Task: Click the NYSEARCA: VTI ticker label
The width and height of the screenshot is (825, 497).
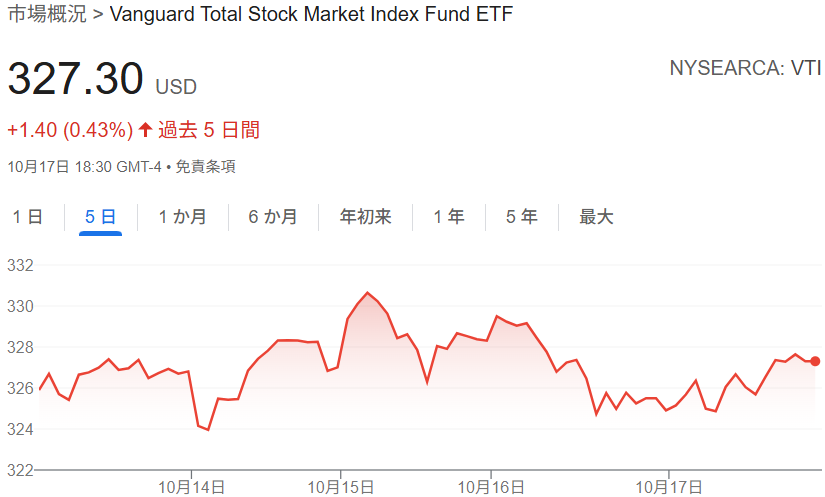Action: 745,68
